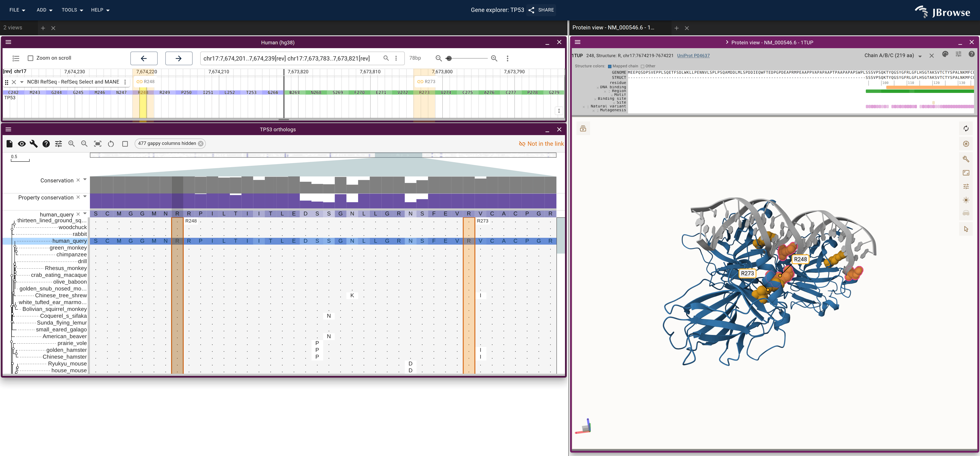
Task: Click the magnifier search icon in location box
Action: 386,58
